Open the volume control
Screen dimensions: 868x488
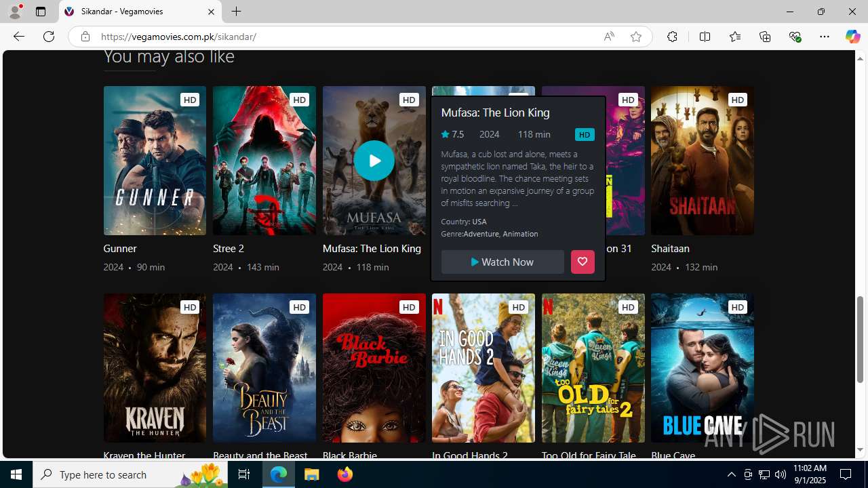(781, 474)
